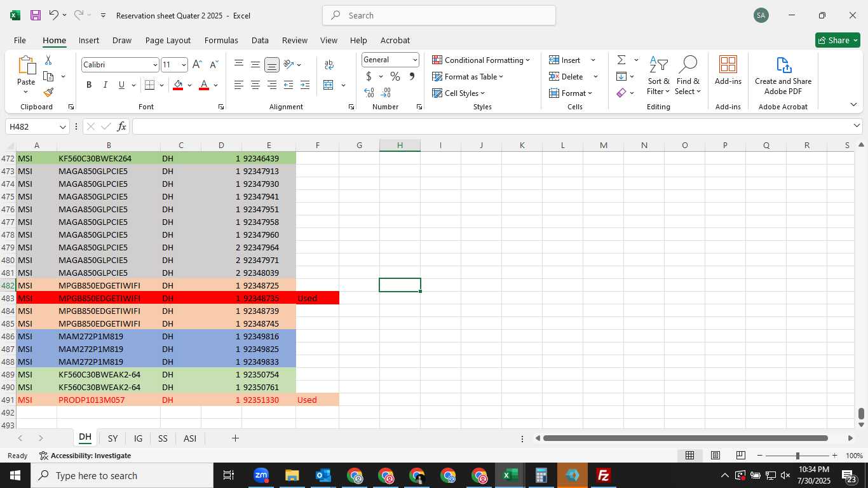The height and width of the screenshot is (488, 868).
Task: Open the font size dropdown
Action: pyautogui.click(x=184, y=65)
